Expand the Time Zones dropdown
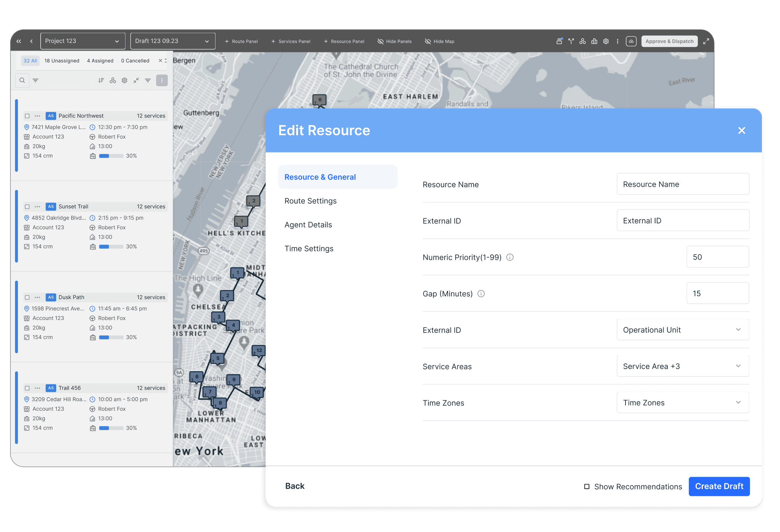This screenshot has width=780, height=532. coord(683,403)
